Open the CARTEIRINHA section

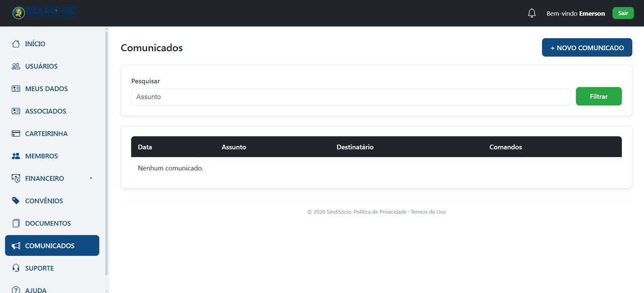(52, 134)
